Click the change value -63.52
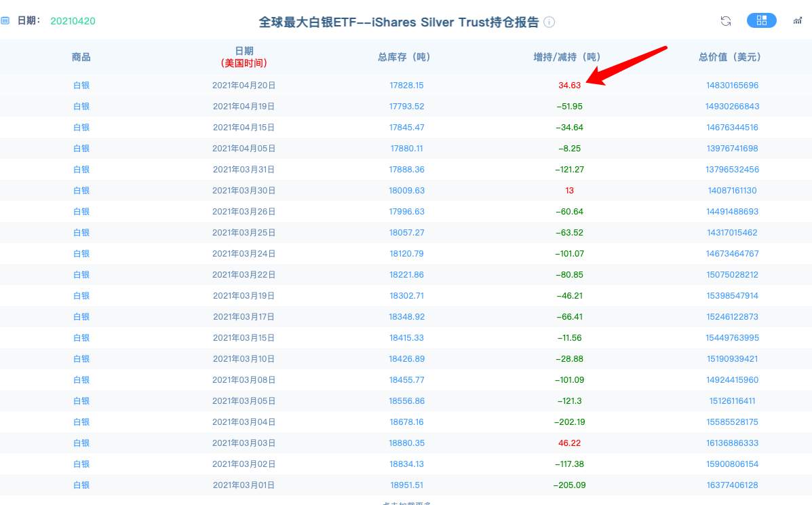 point(569,233)
